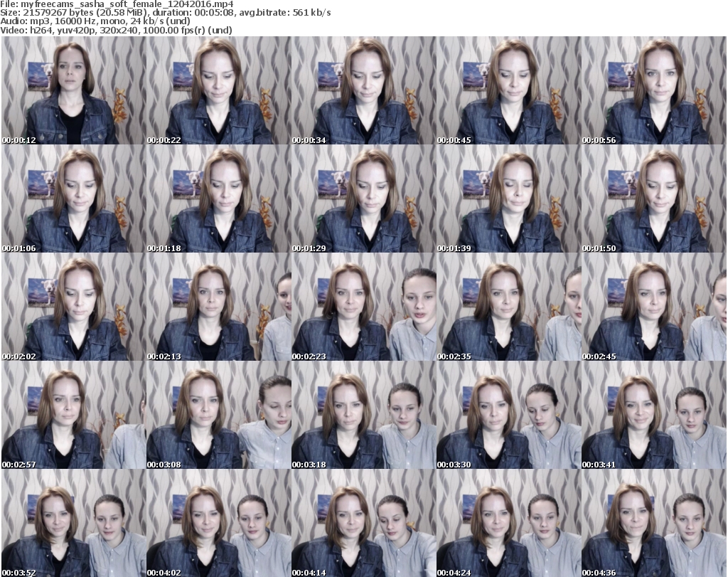The height and width of the screenshot is (577, 728).
Task: View the 00:04:24 preview frame
Action: click(x=508, y=523)
